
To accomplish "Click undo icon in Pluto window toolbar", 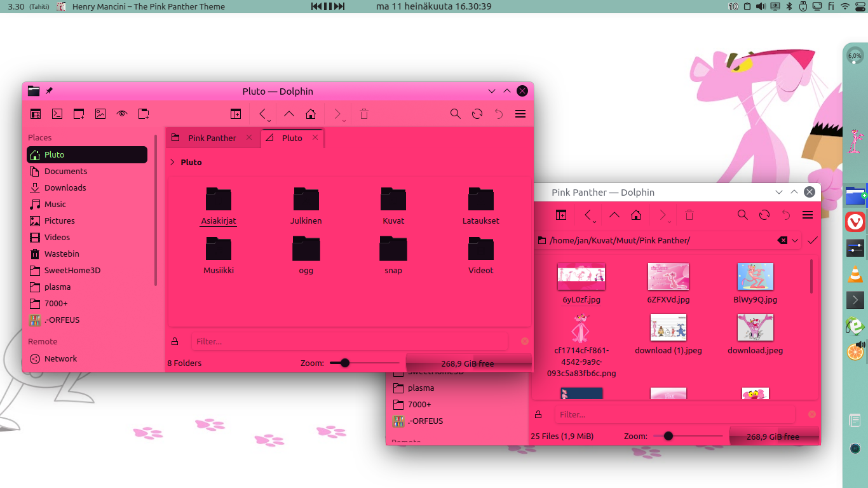I will tap(499, 114).
